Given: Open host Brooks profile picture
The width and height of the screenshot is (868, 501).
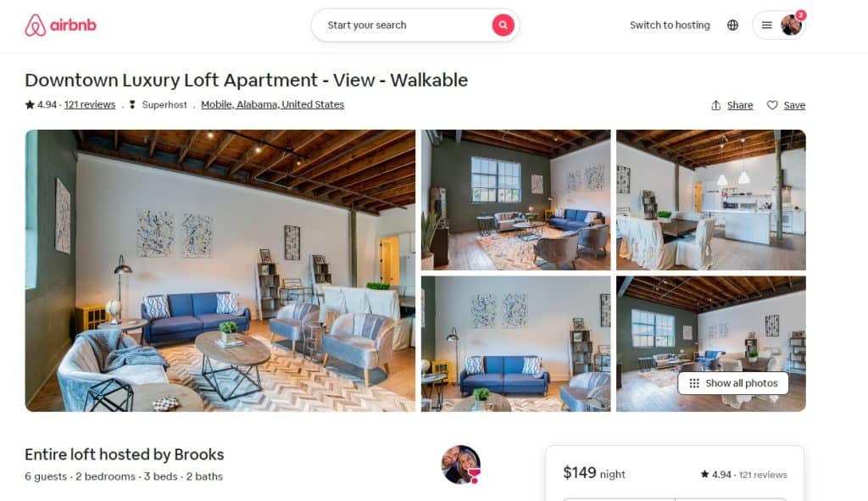Looking at the screenshot, I should pyautogui.click(x=460, y=465).
